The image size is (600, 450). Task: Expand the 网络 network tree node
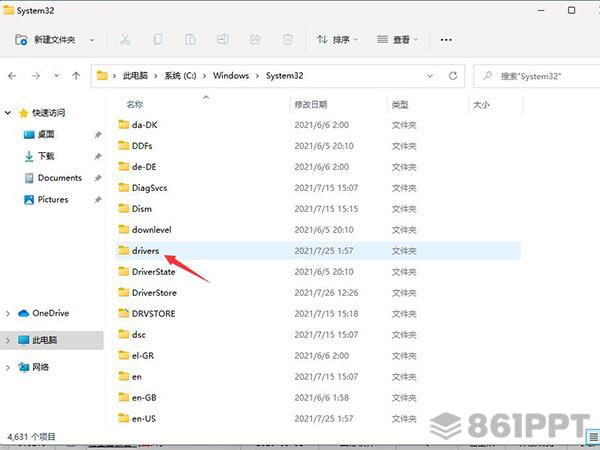click(9, 368)
